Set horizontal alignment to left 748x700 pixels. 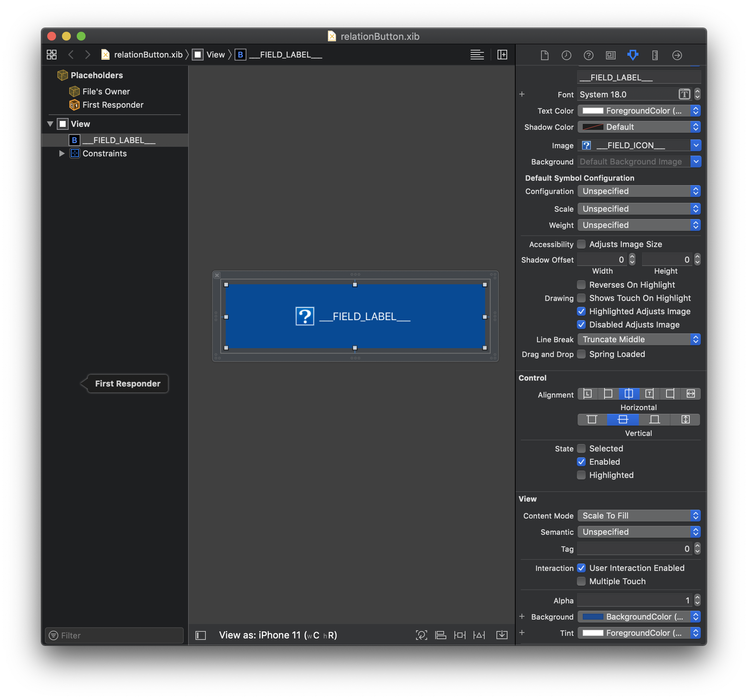608,394
